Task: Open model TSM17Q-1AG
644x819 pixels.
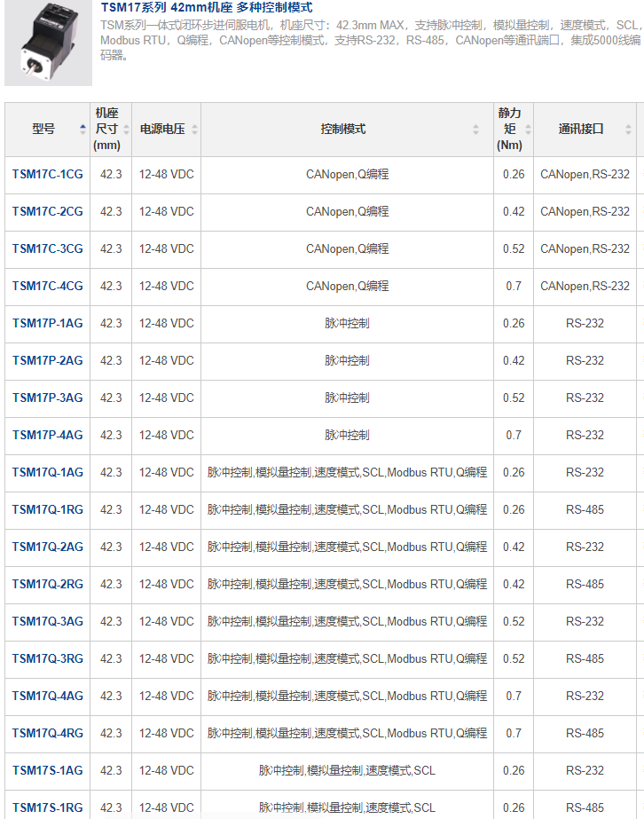Action: [48, 472]
